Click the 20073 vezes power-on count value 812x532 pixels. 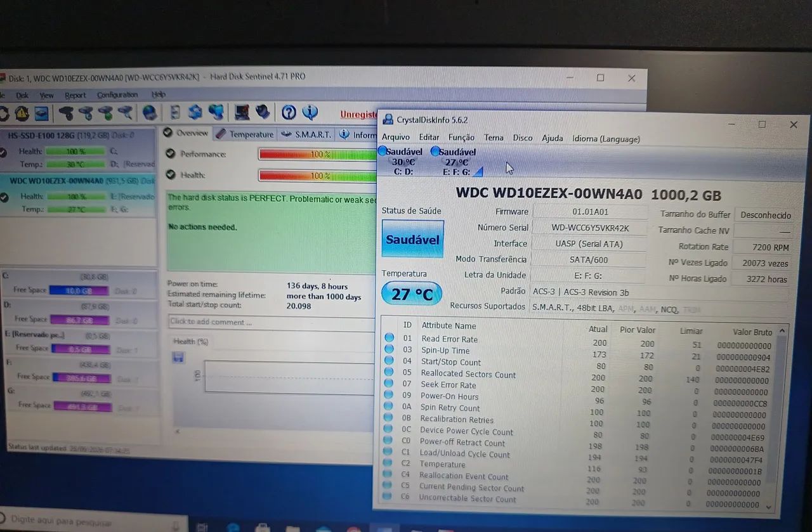tap(761, 263)
